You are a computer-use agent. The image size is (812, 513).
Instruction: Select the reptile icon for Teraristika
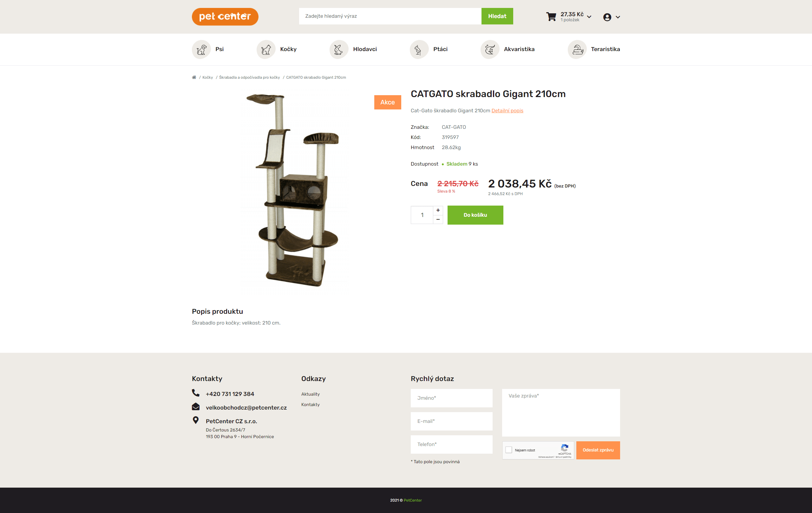(577, 49)
